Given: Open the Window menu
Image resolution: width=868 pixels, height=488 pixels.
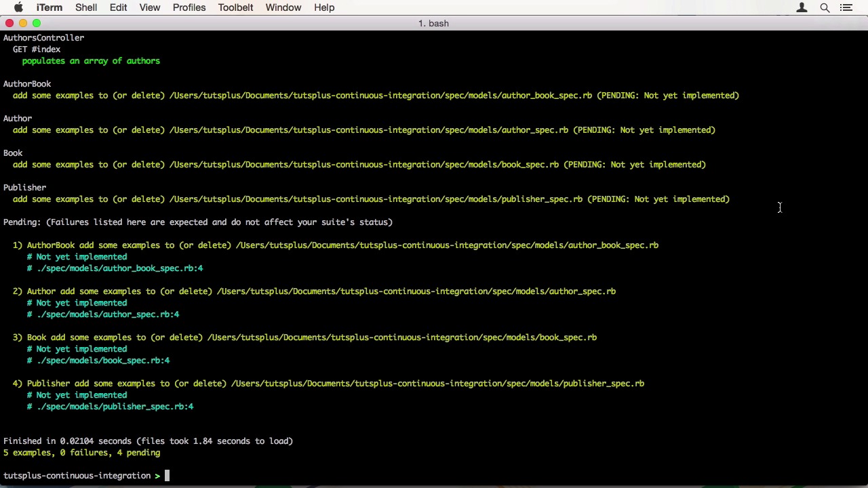Looking at the screenshot, I should 283,7.
